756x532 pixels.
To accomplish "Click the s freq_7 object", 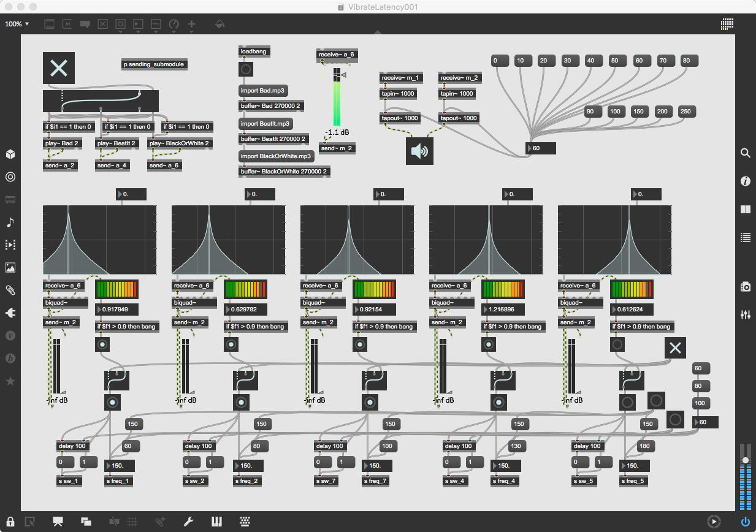I will [376, 481].
